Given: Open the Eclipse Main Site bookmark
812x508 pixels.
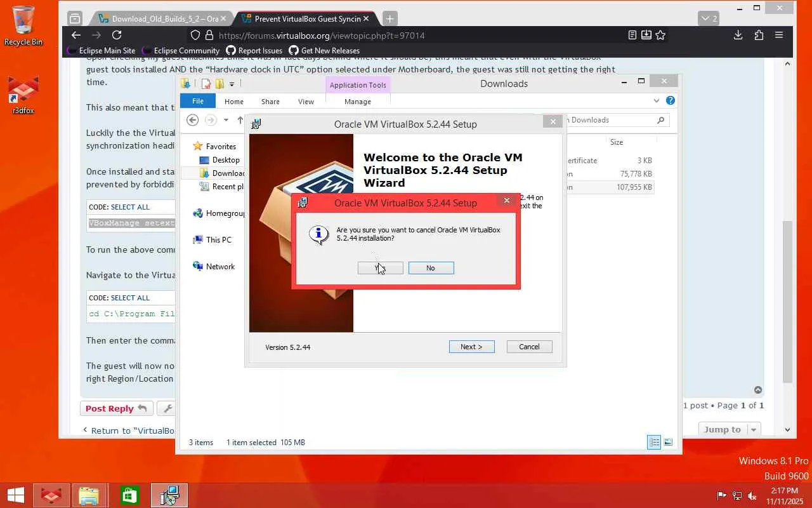Looking at the screenshot, I should (101, 51).
